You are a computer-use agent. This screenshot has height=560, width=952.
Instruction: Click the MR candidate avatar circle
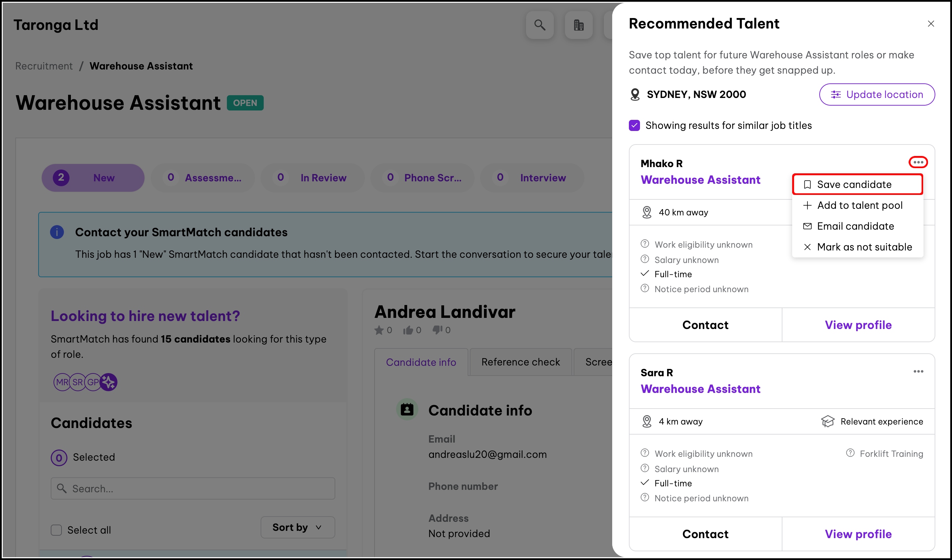point(61,382)
